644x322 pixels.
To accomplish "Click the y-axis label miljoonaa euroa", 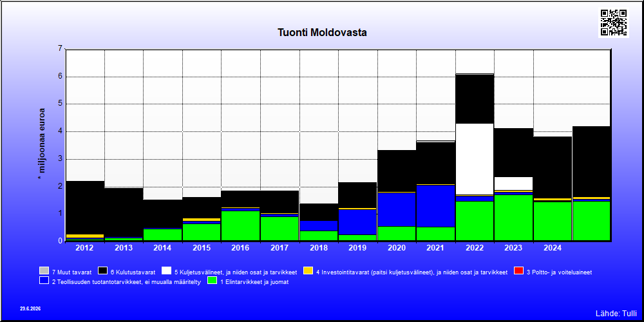I will point(41,145).
